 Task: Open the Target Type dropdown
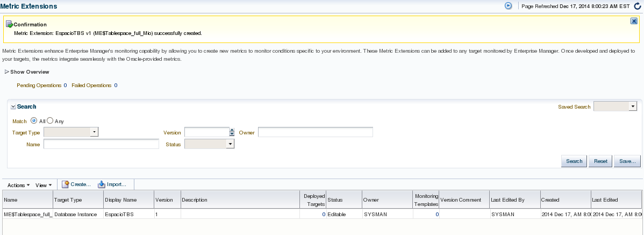click(x=94, y=132)
